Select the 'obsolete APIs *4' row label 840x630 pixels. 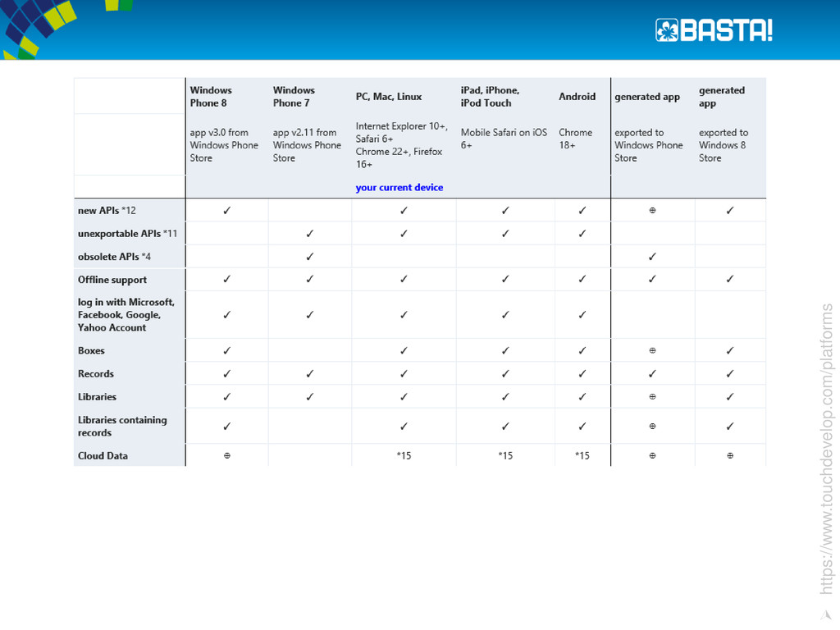coord(114,257)
